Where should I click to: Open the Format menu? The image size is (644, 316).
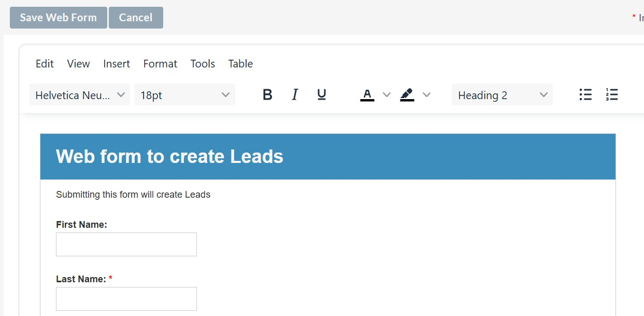[x=160, y=63]
